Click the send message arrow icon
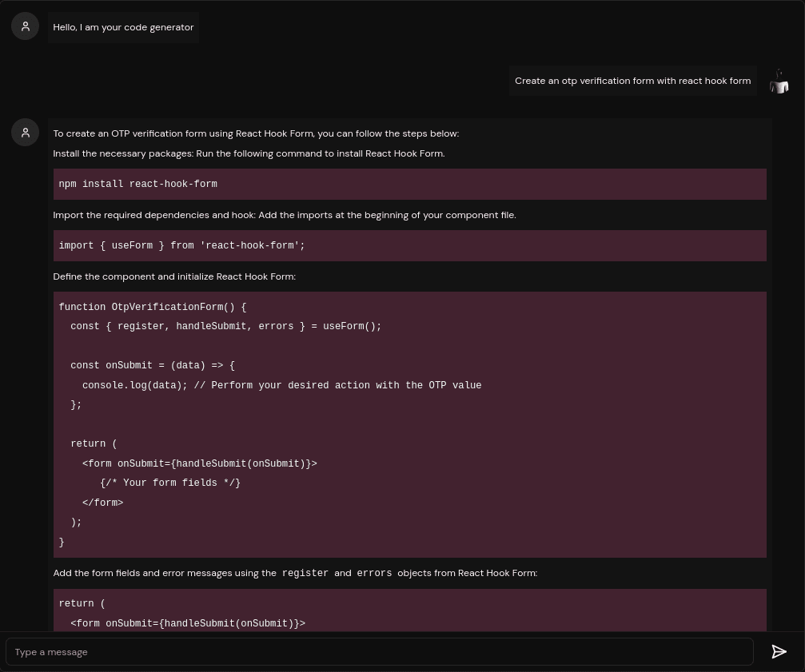805x672 pixels. point(779,652)
